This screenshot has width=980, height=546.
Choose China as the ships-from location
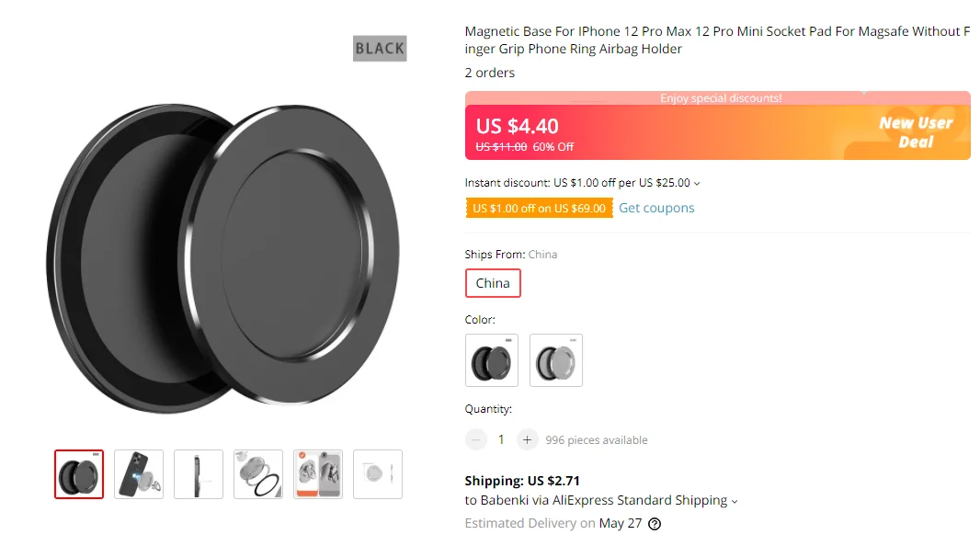[x=493, y=283]
